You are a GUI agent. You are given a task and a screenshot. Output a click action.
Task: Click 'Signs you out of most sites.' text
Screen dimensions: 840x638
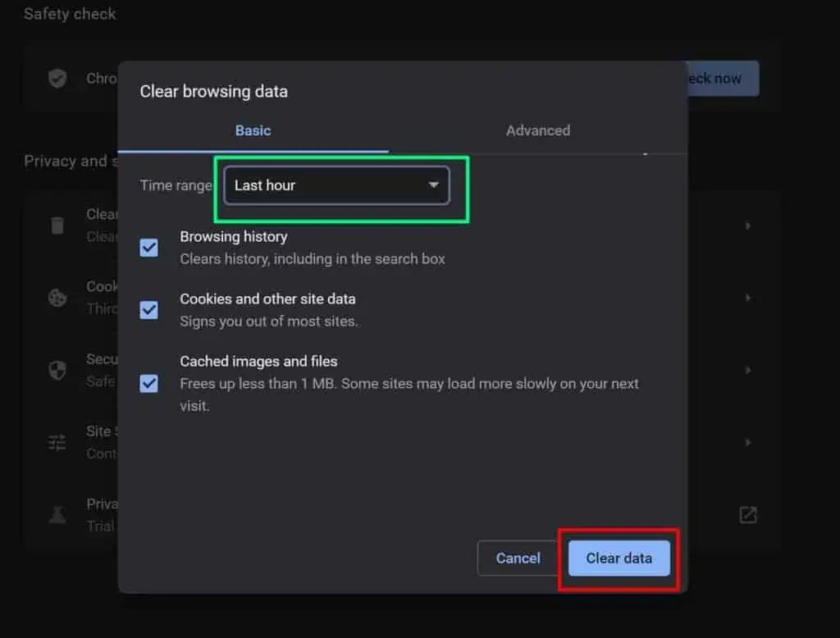[x=269, y=321]
